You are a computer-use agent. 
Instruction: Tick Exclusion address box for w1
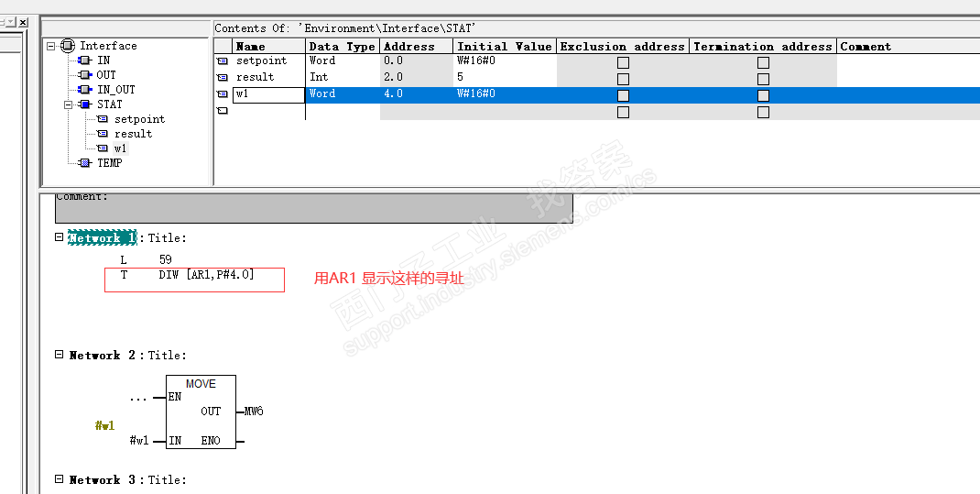[x=623, y=95]
